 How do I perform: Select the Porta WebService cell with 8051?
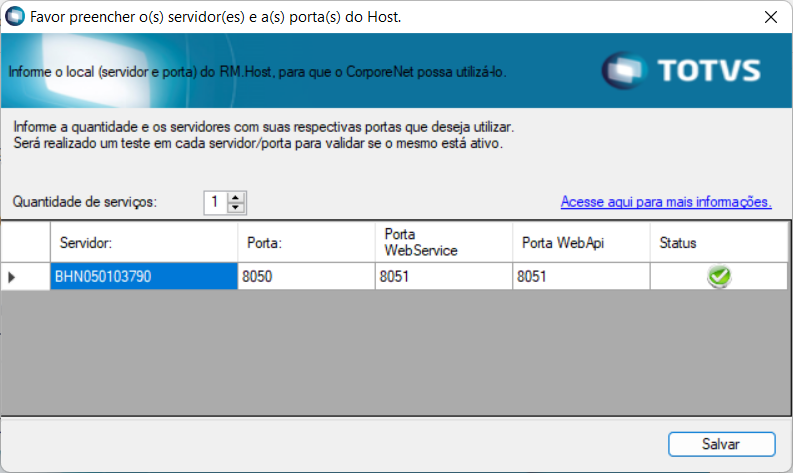point(444,277)
